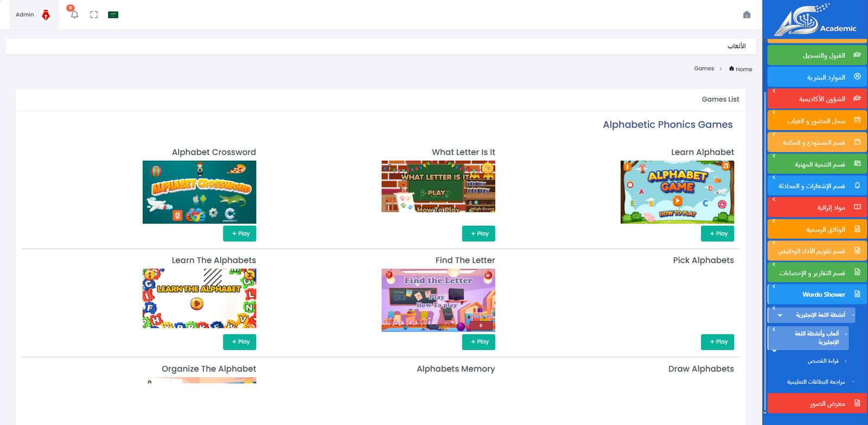Toggle fullscreen mode icon
Screen dimensions: 868x425
[x=94, y=15]
